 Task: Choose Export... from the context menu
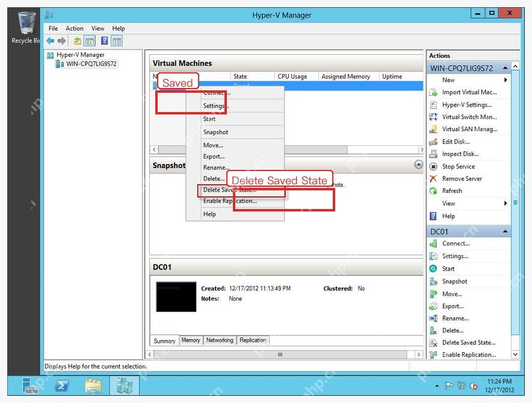tap(235, 157)
